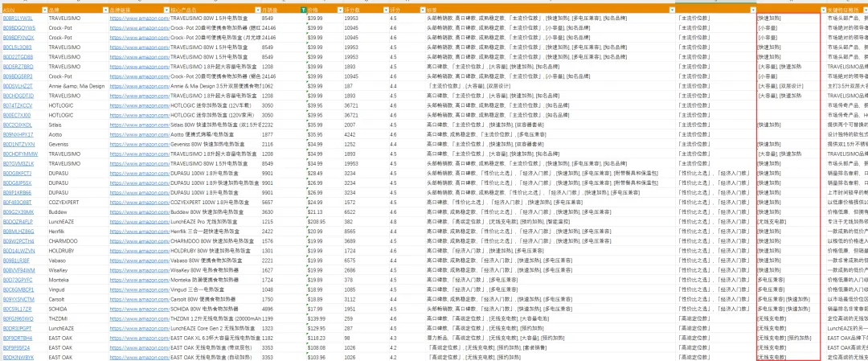
Task: Select the $17.99 price cell
Action: [x=325, y=309]
